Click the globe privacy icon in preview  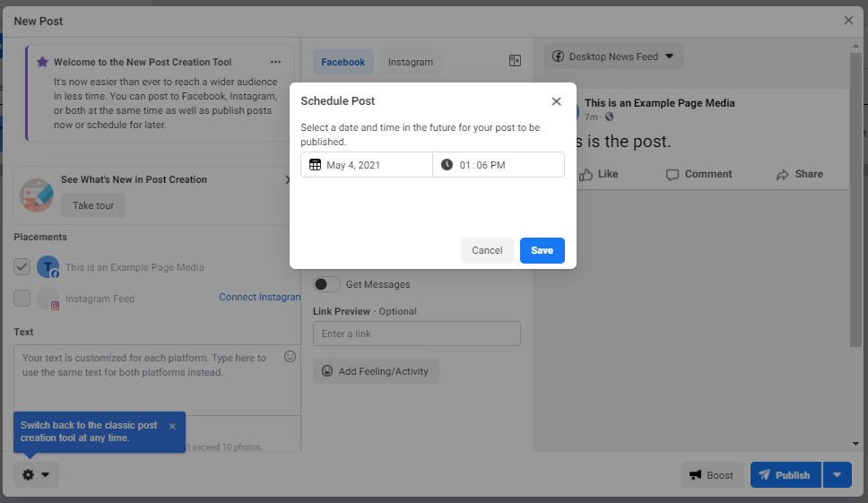610,117
